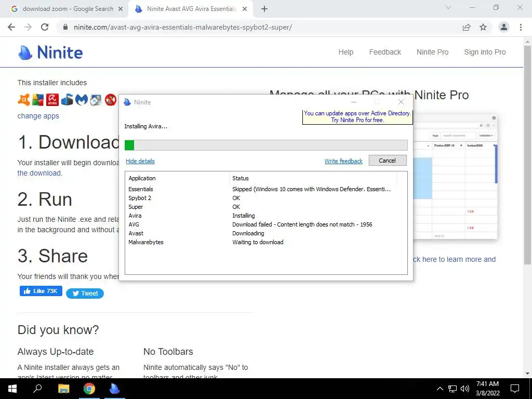Open taskbar search magnifier
This screenshot has width=532, height=399.
click(x=37, y=389)
